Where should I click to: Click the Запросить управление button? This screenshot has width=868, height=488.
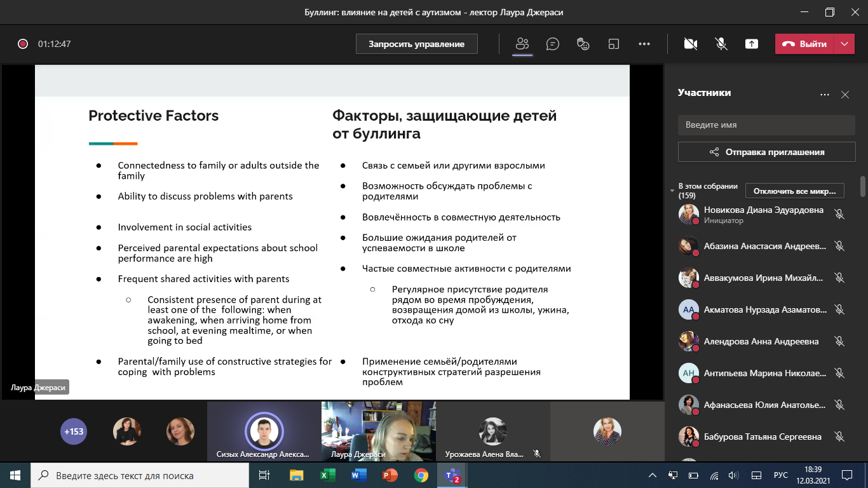point(416,44)
